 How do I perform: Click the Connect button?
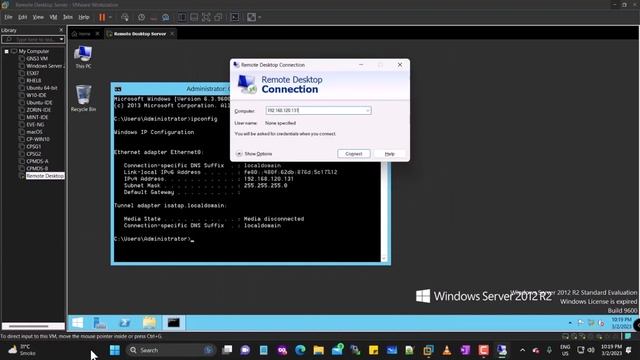354,154
